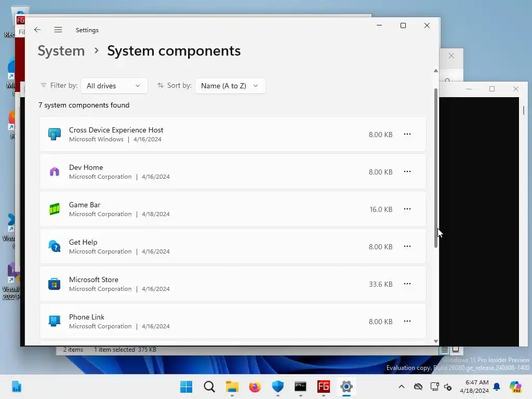Screen dimensions: 532x399
Task: Open more options for Dev Home
Action: click(x=407, y=171)
